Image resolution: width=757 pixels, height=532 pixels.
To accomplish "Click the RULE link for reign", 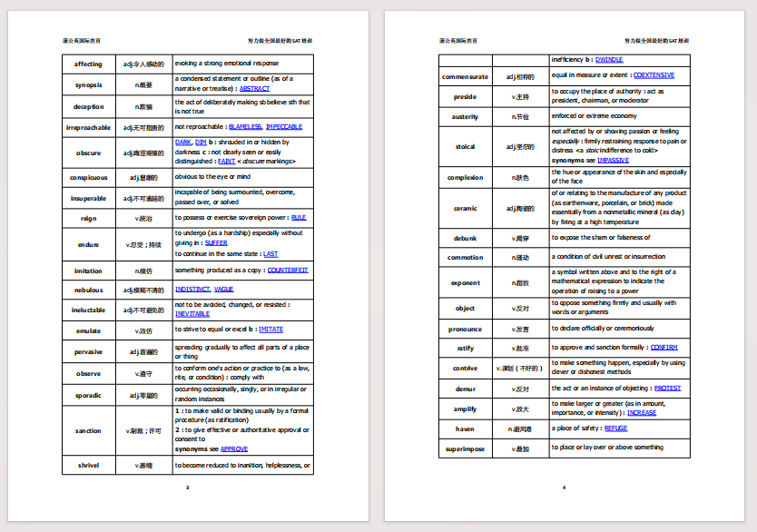I will (299, 218).
